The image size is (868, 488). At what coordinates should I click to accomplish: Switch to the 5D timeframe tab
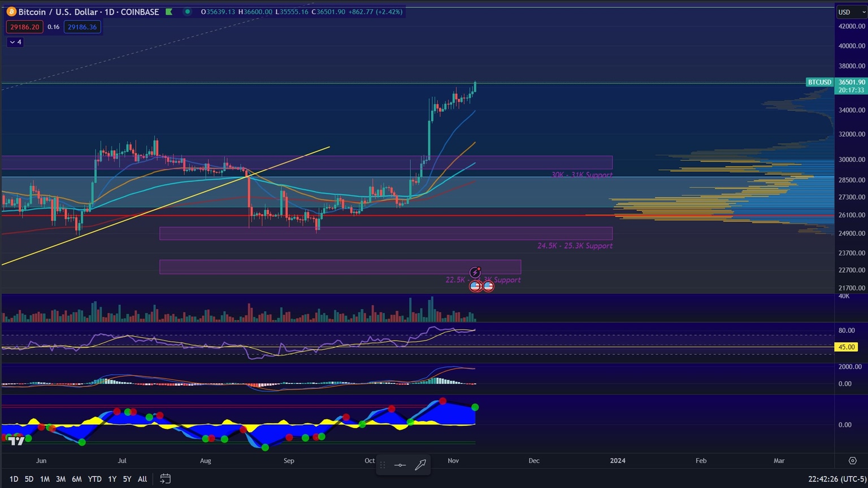[29, 479]
